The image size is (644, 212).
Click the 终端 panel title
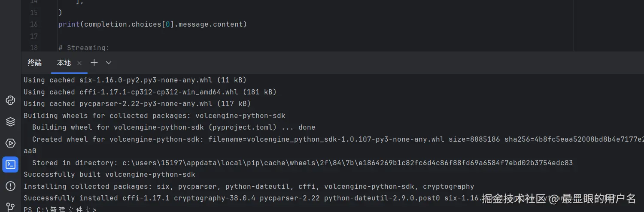(35, 63)
